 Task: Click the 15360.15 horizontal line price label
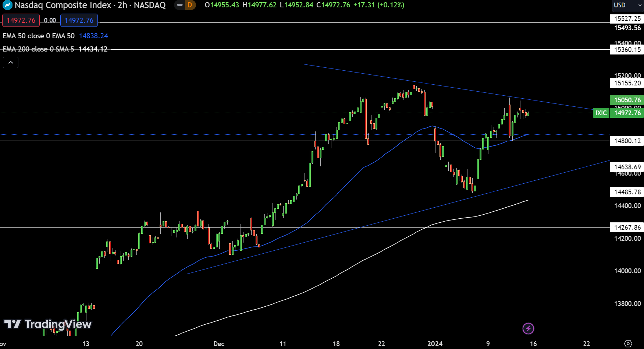coord(627,50)
